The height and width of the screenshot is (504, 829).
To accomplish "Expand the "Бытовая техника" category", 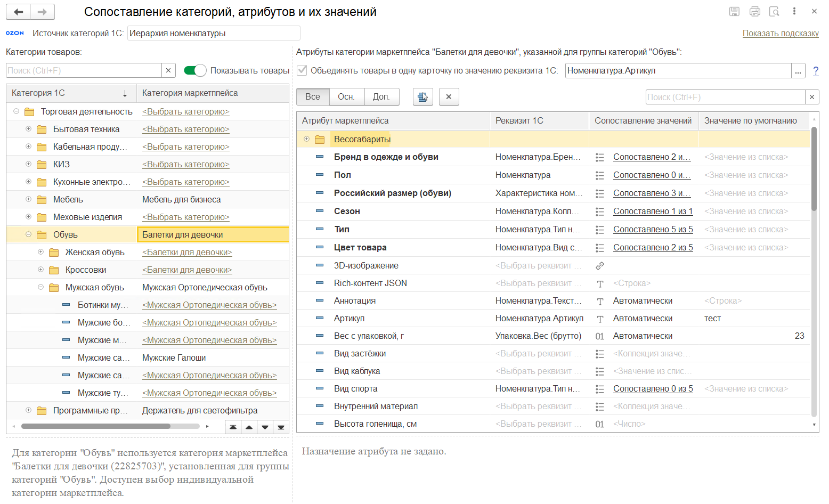I will click(x=29, y=129).
